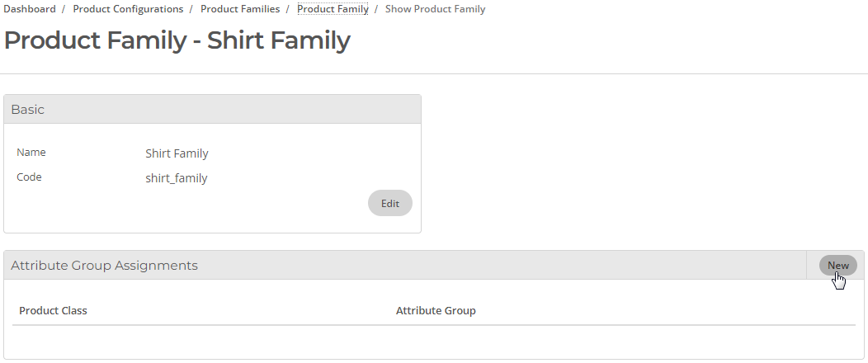Screen dimensions: 868x363
Task: Click the Shirt Family name value
Action: click(x=177, y=153)
